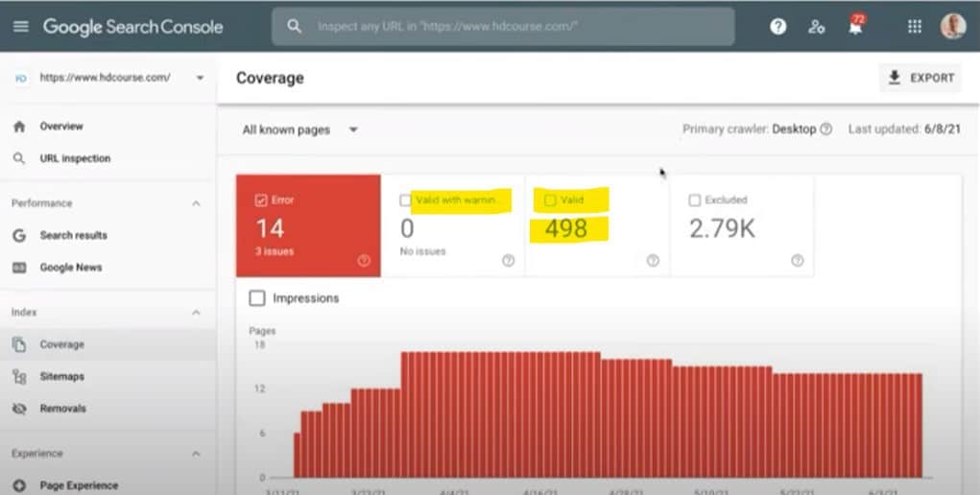The image size is (980, 495).
Task: Open the property selector dropdown arrow
Action: click(200, 78)
